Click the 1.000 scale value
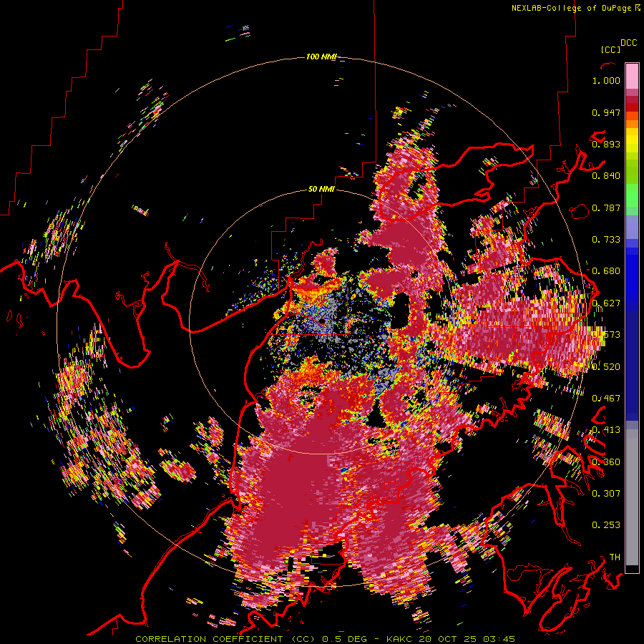The image size is (644, 644). coord(606,80)
